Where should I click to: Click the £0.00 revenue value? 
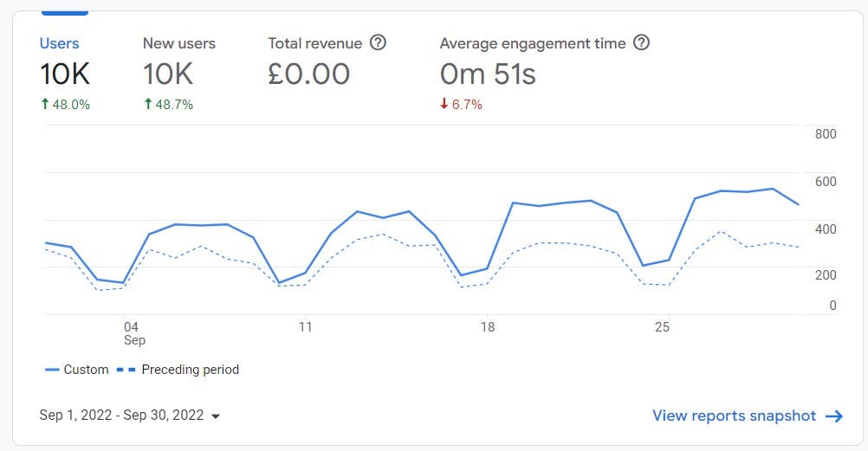point(309,74)
